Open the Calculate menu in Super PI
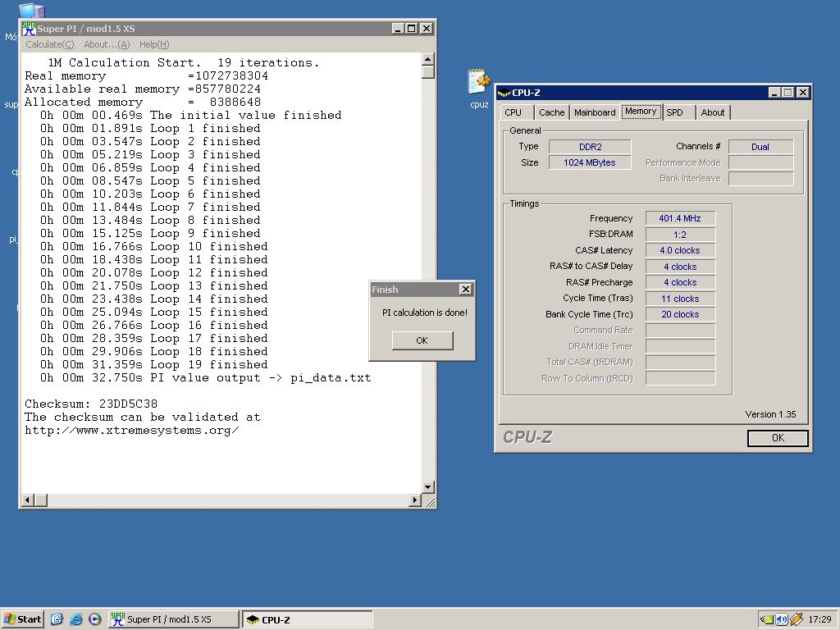This screenshot has height=630, width=840. (x=50, y=44)
